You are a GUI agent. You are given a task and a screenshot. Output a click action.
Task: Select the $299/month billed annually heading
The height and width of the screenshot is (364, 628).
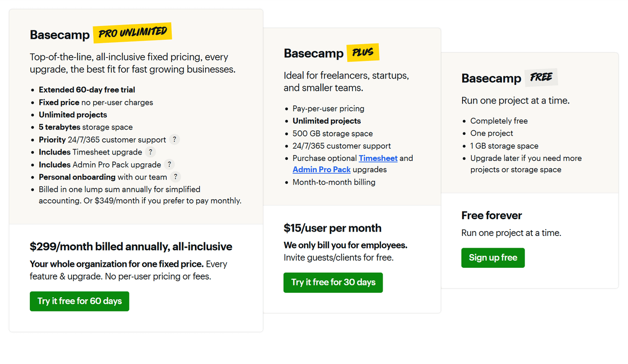[x=131, y=247]
